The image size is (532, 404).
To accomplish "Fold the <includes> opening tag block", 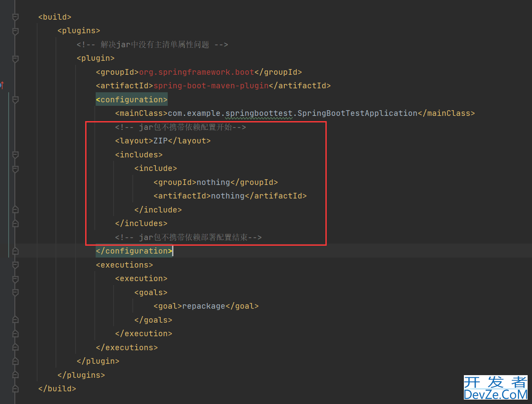I will coord(15,155).
